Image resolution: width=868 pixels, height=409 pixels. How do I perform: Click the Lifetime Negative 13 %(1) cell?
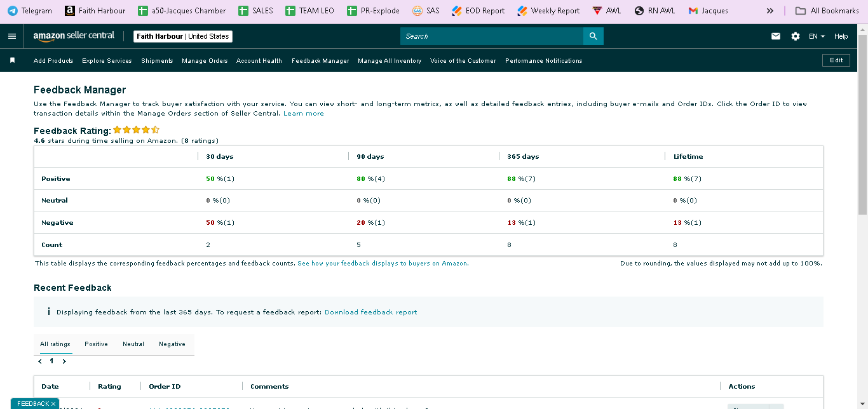[x=688, y=223]
